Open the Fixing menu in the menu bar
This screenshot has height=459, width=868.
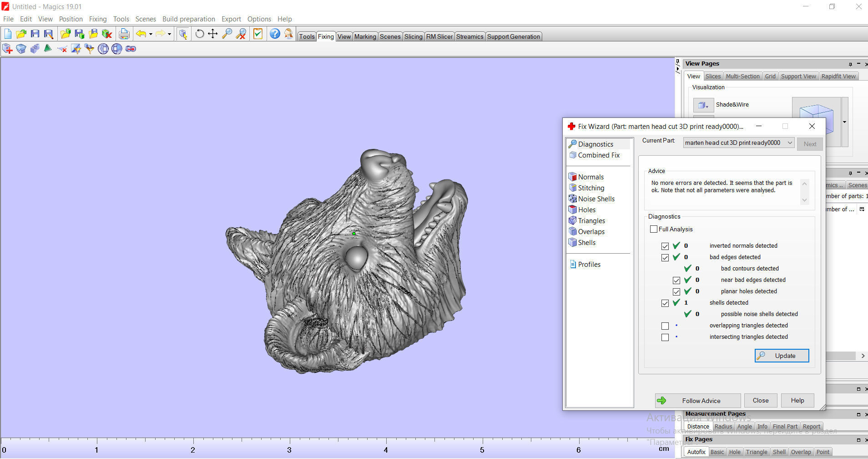(98, 19)
